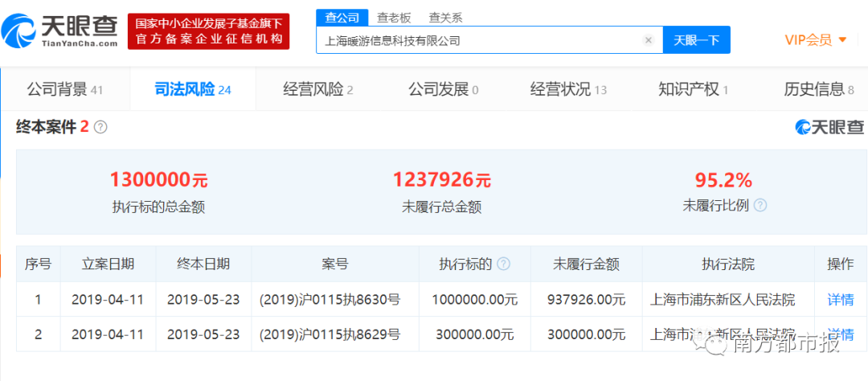Click the 1000000.00元 执行标的 cell
The width and height of the screenshot is (868, 381).
click(474, 300)
